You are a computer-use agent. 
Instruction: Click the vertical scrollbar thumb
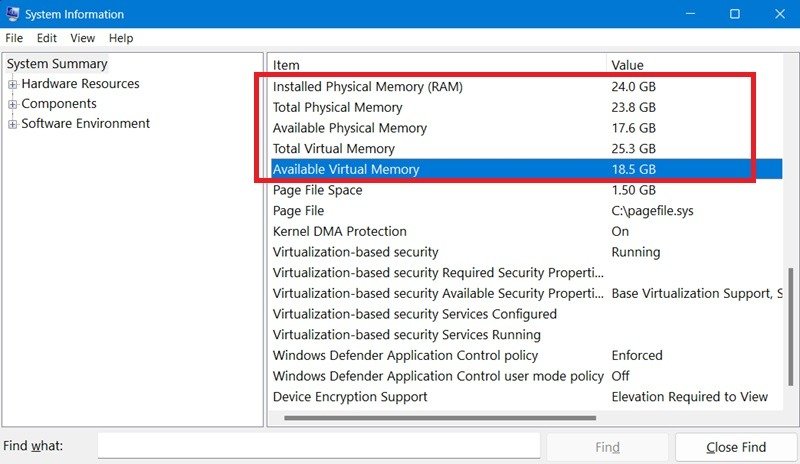click(790, 326)
